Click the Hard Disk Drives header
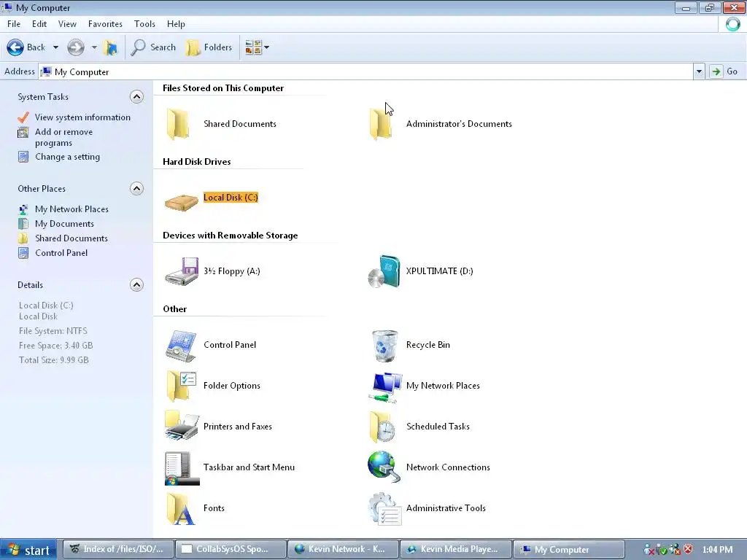The height and width of the screenshot is (560, 747). 197,162
